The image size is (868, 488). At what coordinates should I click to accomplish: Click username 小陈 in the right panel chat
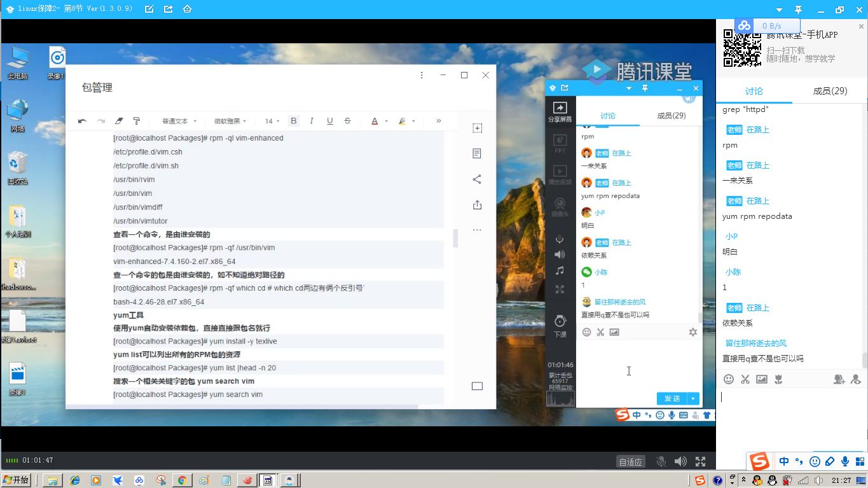733,272
